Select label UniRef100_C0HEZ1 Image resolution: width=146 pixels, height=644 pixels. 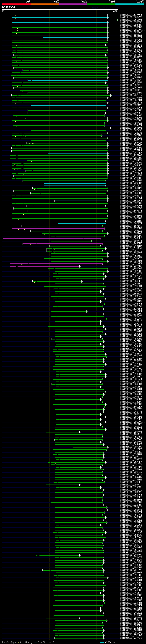coord(131,231)
